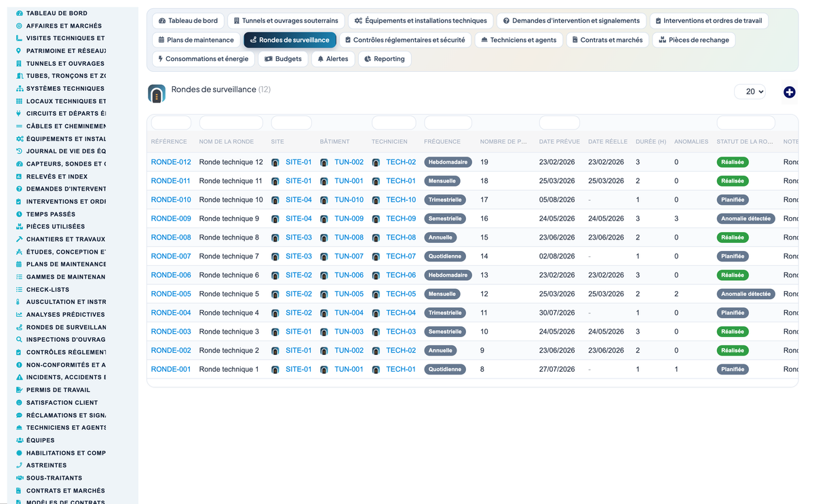This screenshot has width=814, height=504.
Task: Click the Anomalie détectée badge in RONDE-005 row
Action: (746, 294)
